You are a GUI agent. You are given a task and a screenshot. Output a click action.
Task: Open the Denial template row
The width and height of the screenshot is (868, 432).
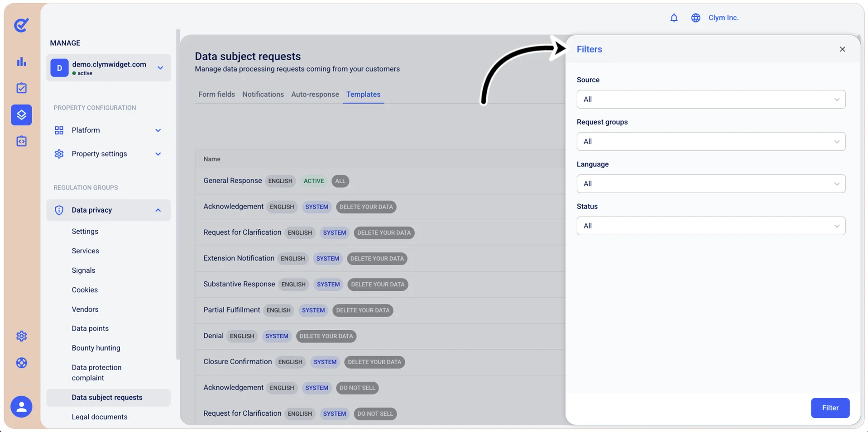380,336
